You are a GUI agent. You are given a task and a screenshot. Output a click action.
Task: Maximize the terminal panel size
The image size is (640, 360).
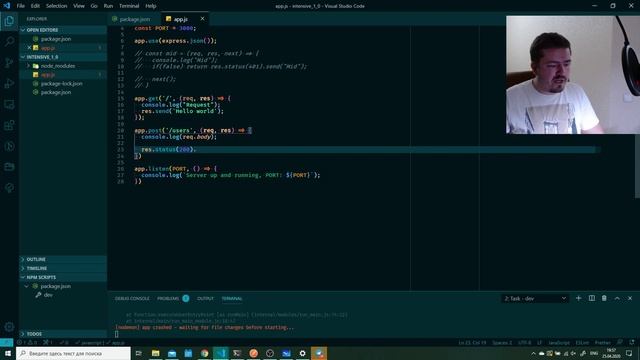pyautogui.click(x=617, y=298)
